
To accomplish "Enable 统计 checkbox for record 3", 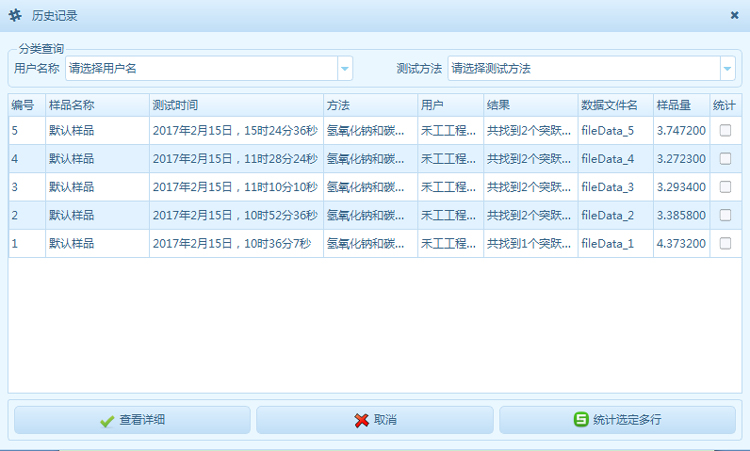I will [725, 186].
